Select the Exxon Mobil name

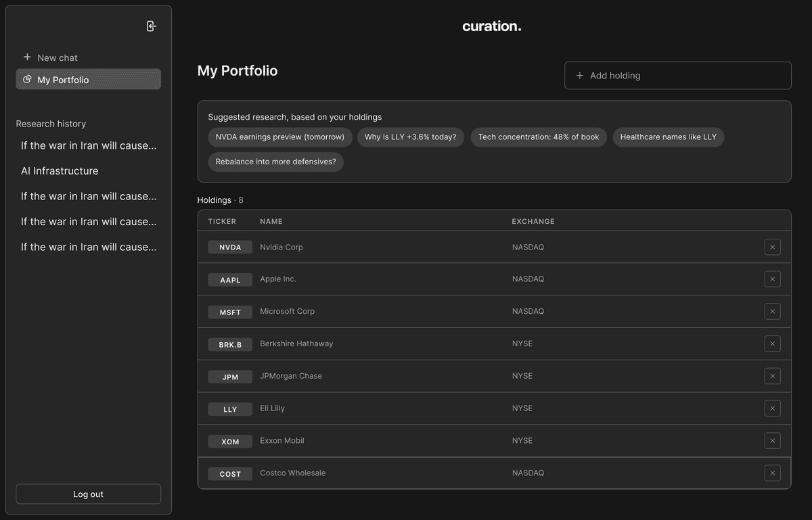pyautogui.click(x=282, y=440)
